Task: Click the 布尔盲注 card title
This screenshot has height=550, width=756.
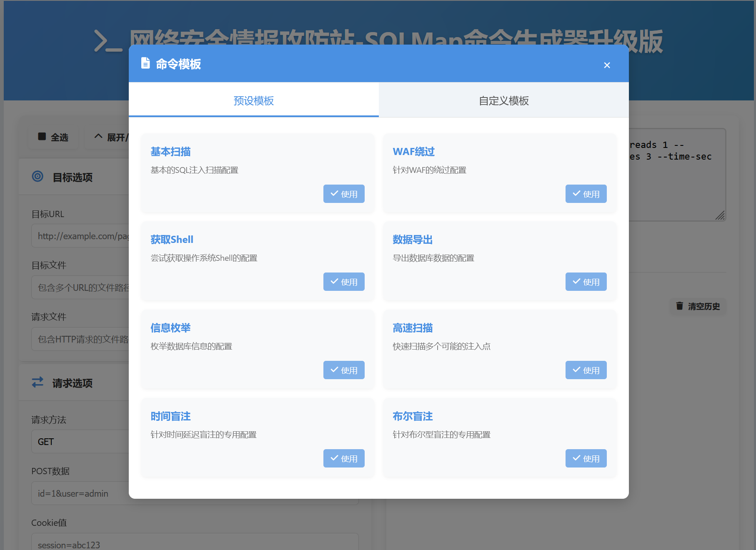Action: point(413,416)
